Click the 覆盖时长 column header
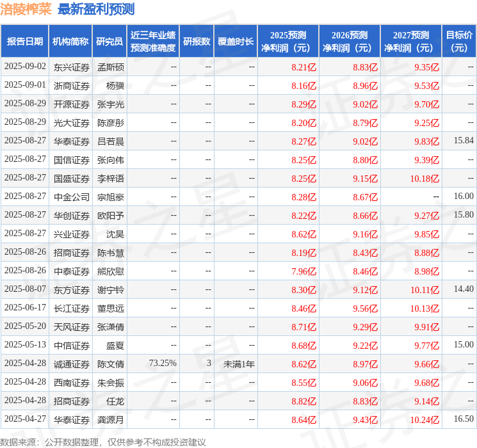The width and height of the screenshot is (477, 448). point(235,42)
